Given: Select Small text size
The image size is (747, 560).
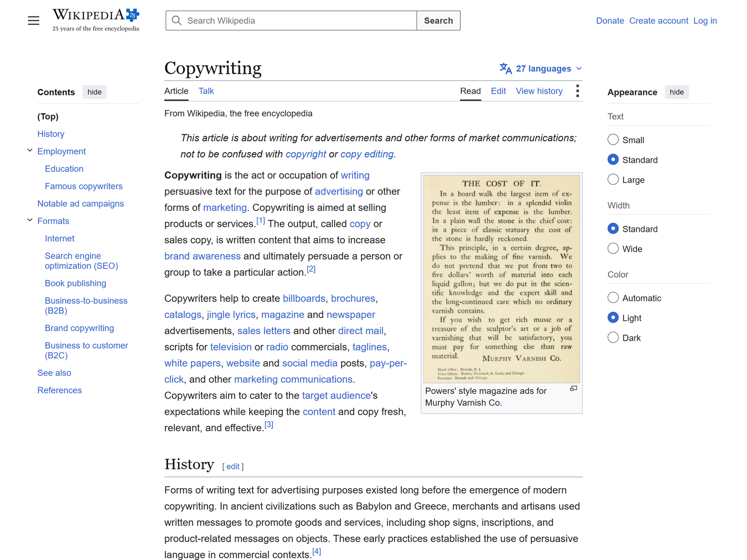Looking at the screenshot, I should (613, 140).
